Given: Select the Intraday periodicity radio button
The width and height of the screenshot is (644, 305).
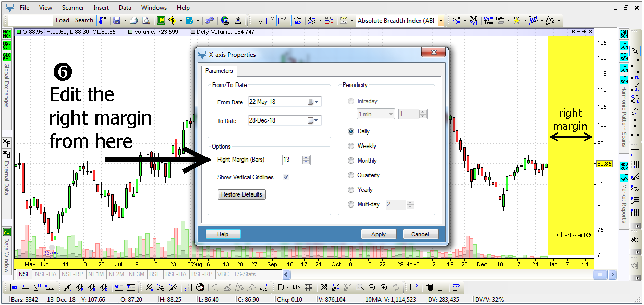Looking at the screenshot, I should point(351,102).
